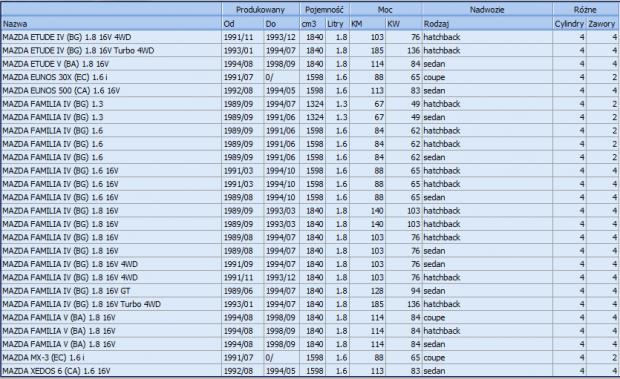Select row MAZDA XEDOS 6 (CA) 1.6 16V
The height and width of the screenshot is (379, 620).
(x=310, y=371)
